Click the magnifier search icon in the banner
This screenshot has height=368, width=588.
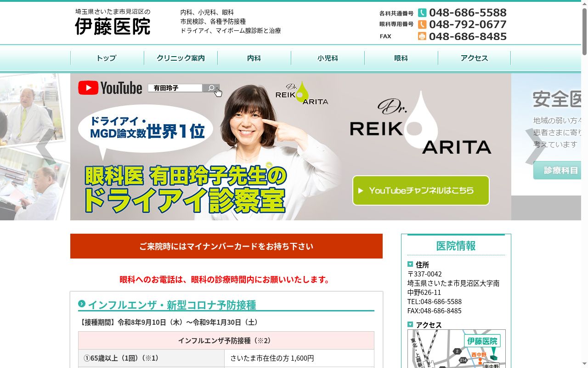pyautogui.click(x=211, y=88)
